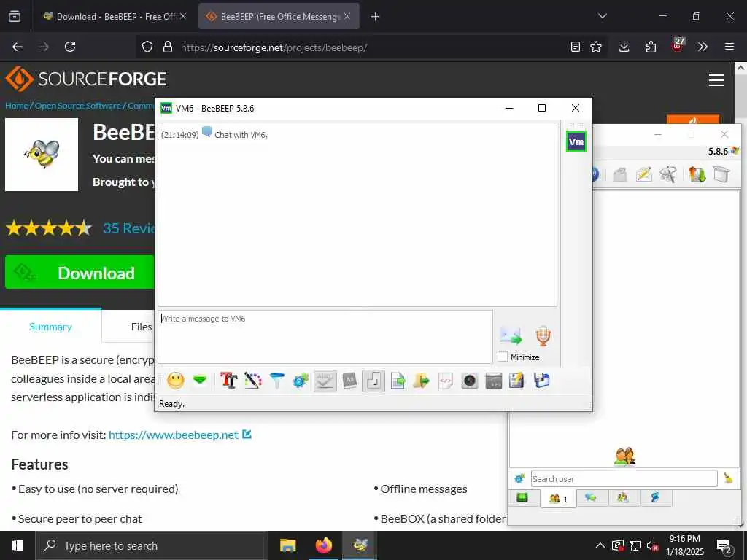Image resolution: width=747 pixels, height=560 pixels.
Task: Click the dark window toolbar icon
Action: click(x=494, y=381)
